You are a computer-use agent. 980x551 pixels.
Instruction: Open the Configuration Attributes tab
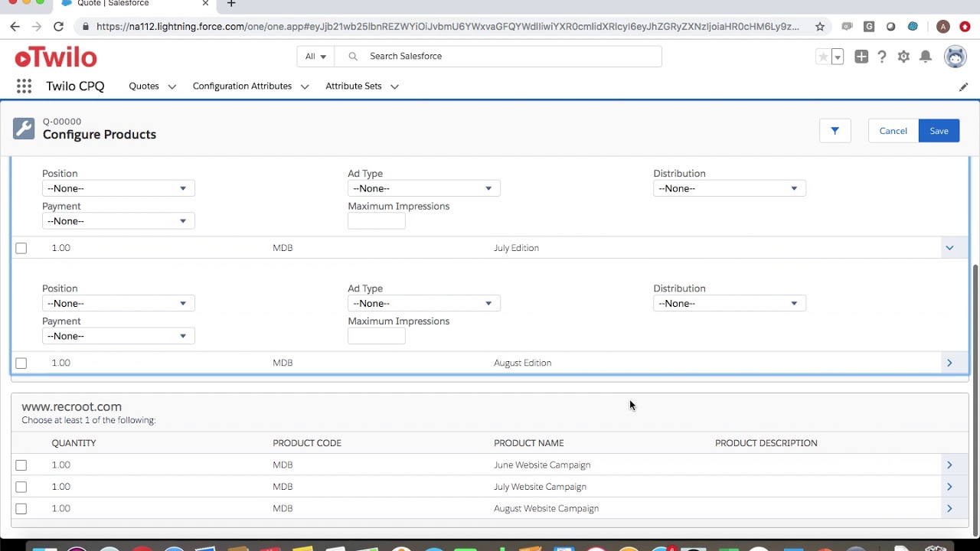[242, 86]
